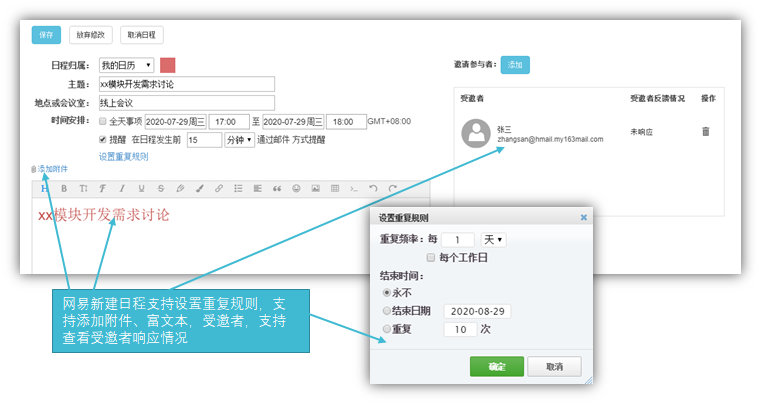Open the 设置重复规则 link
761x404 pixels.
(123, 157)
